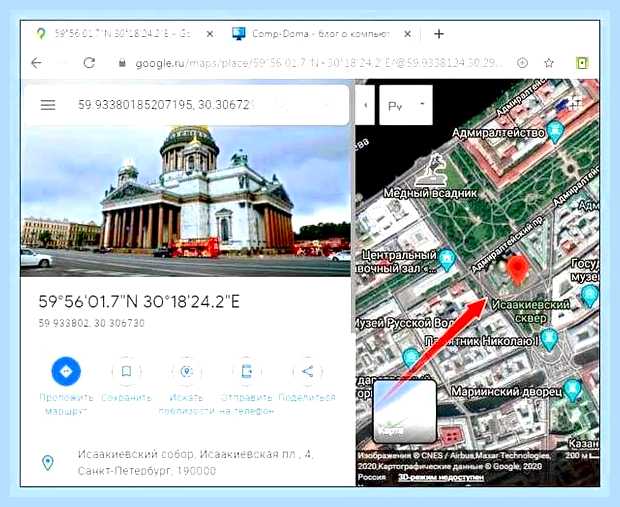Viewport: 620px width, 507px height.
Task: Open a new browser tab with the plus
Action: pyautogui.click(x=439, y=34)
